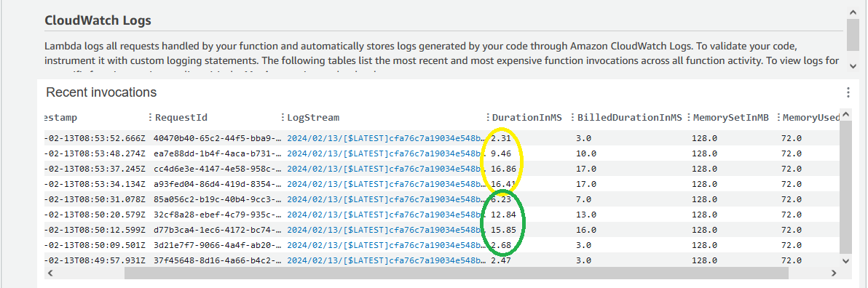Open the log stream link for request 37f45648
Image resolution: width=868 pixels, height=288 pixels.
point(387,260)
